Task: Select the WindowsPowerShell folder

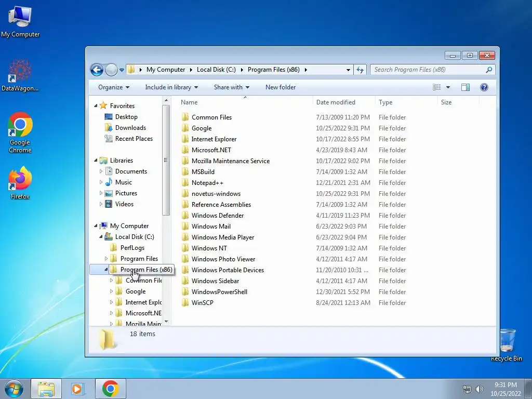Action: (x=219, y=292)
